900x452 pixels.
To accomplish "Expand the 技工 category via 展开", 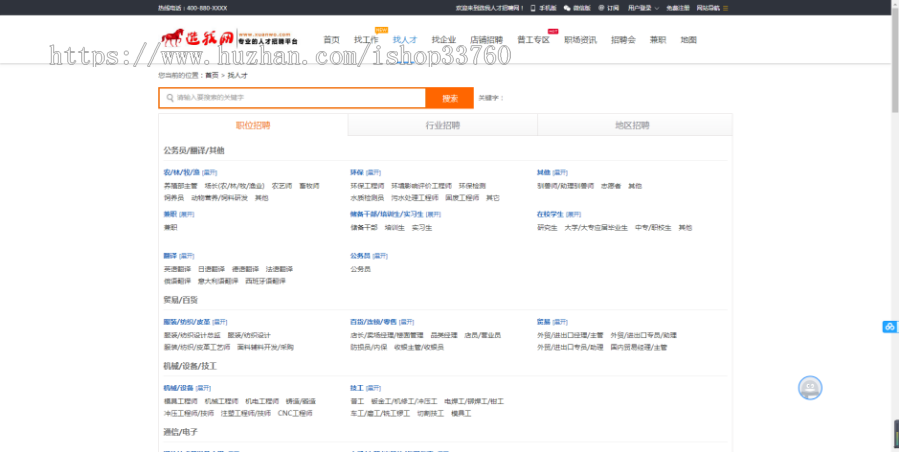I will tap(373, 388).
